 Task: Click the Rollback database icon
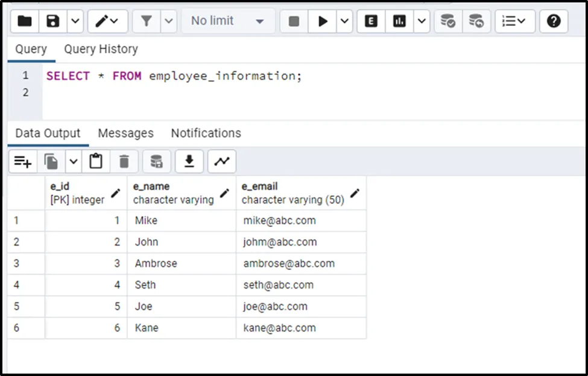tap(476, 21)
